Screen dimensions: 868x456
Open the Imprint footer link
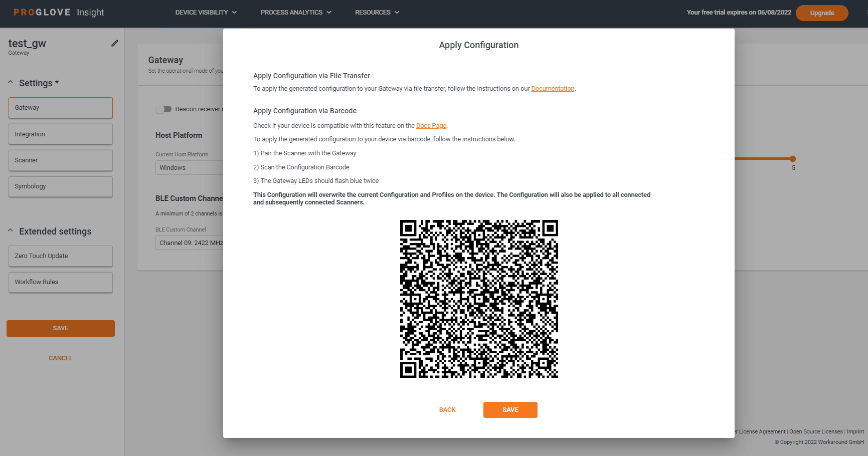(x=855, y=432)
